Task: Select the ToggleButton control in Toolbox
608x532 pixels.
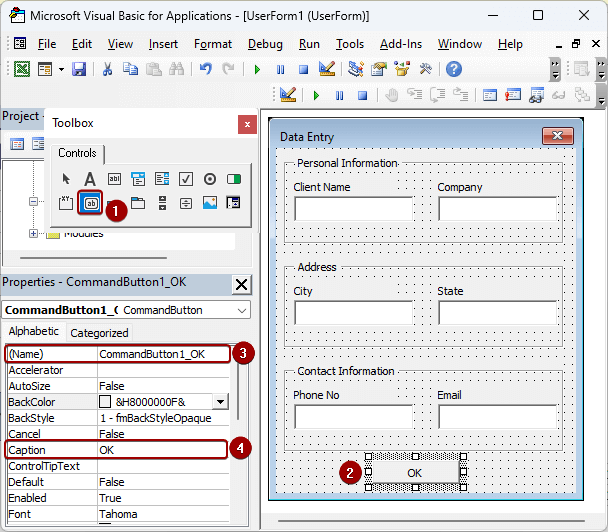Action: (234, 179)
